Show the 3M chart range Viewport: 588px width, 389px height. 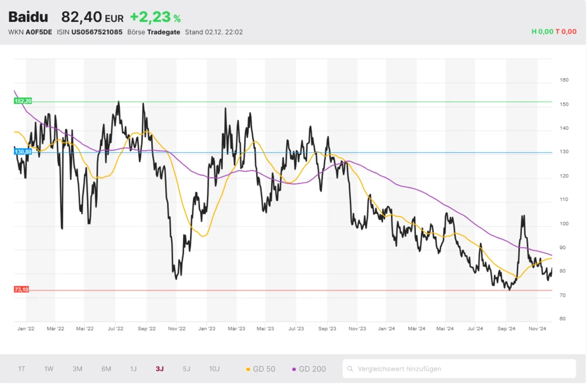point(77,369)
